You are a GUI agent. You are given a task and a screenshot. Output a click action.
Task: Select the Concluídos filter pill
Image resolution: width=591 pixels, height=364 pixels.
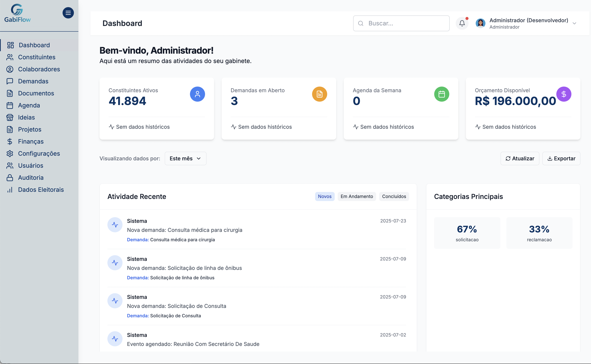pyautogui.click(x=394, y=196)
